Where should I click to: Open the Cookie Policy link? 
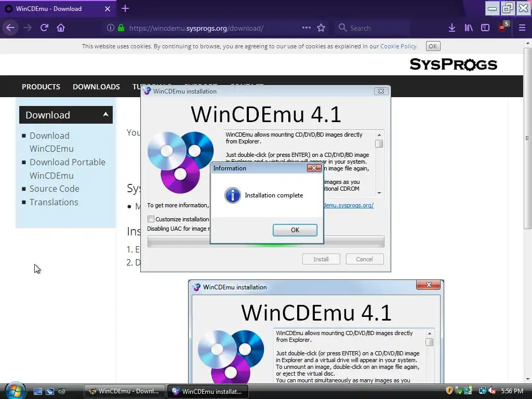(x=398, y=46)
